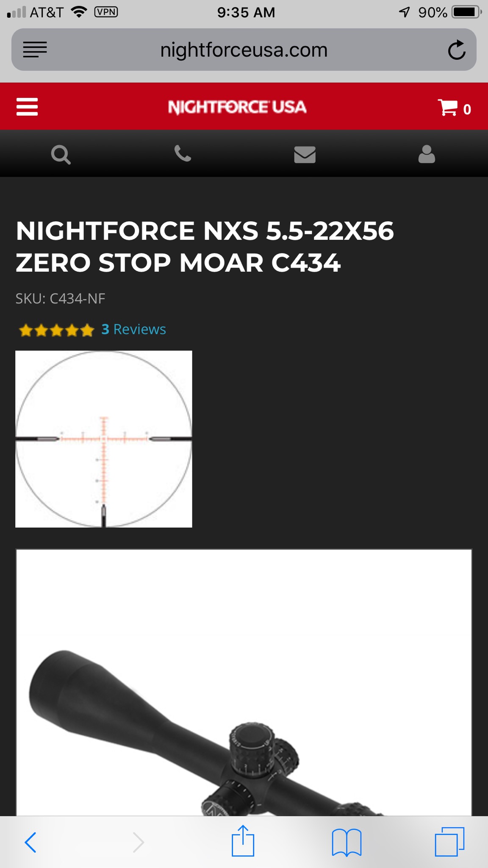Image resolution: width=488 pixels, height=868 pixels.
Task: Tap the nightforceusa.com address field
Action: 244,50
